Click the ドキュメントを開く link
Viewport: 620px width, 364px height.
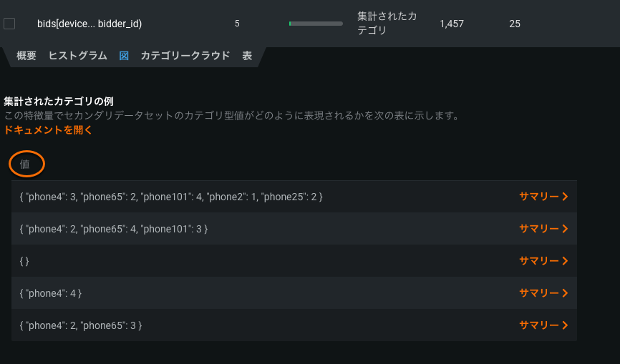[x=48, y=130]
